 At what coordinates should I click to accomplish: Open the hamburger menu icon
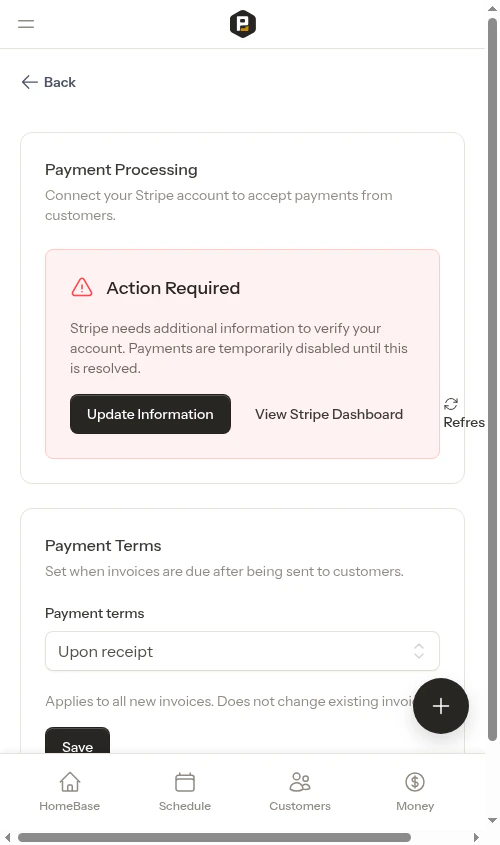[26, 24]
